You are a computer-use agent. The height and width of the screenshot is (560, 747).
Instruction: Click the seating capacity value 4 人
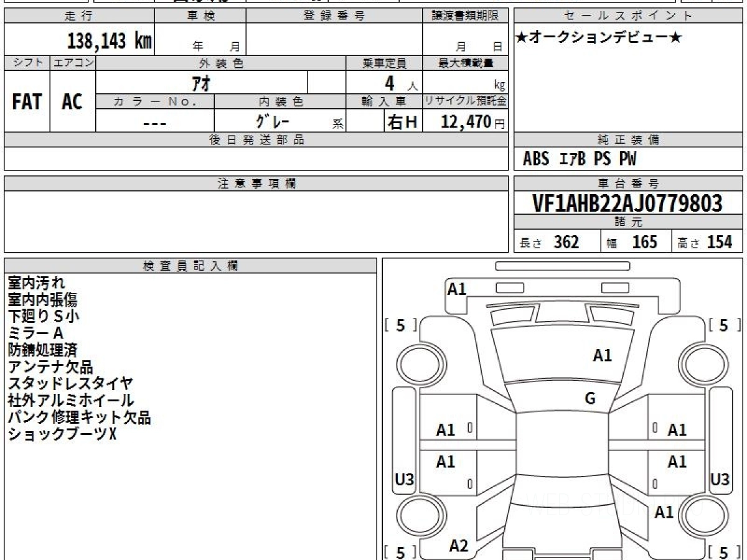click(400, 83)
